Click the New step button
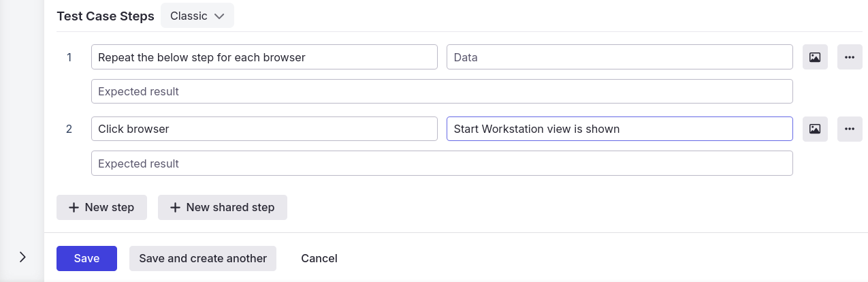This screenshot has width=868, height=282. (101, 207)
